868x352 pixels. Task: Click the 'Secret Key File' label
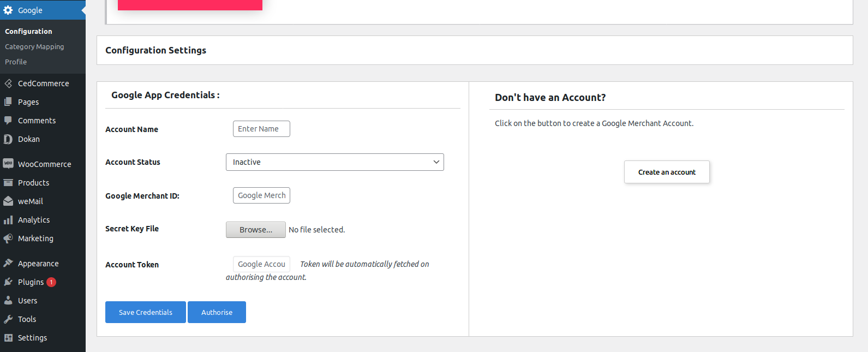132,229
